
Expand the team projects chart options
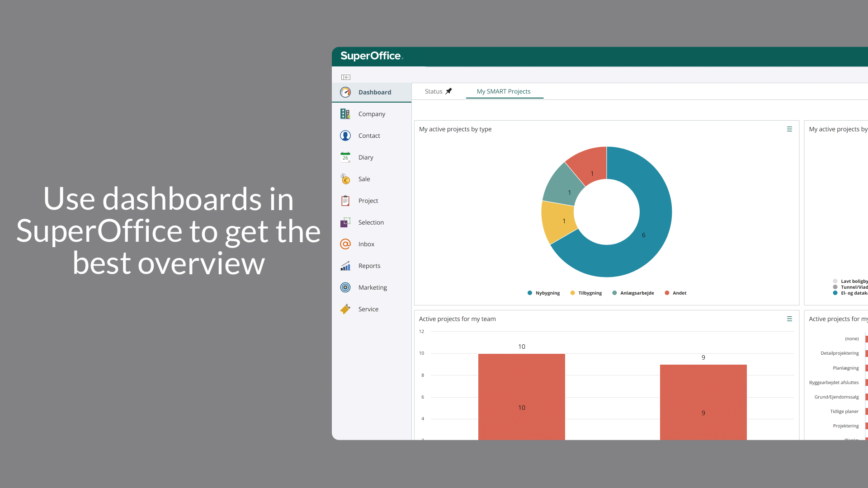click(x=789, y=318)
